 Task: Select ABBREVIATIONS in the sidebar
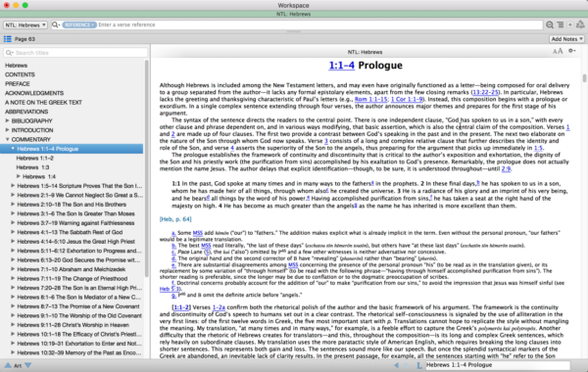click(x=26, y=112)
